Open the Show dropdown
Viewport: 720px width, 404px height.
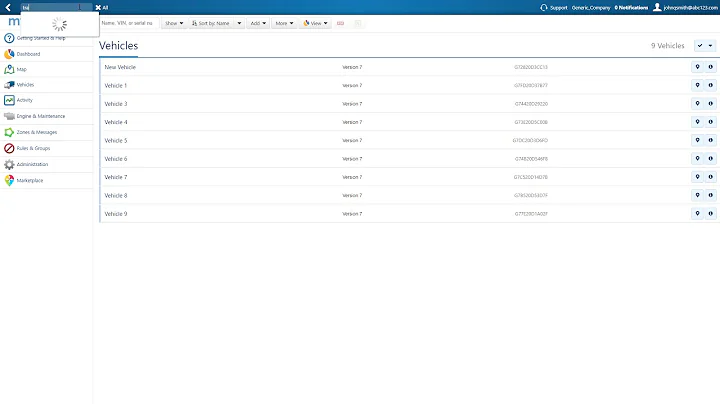174,23
